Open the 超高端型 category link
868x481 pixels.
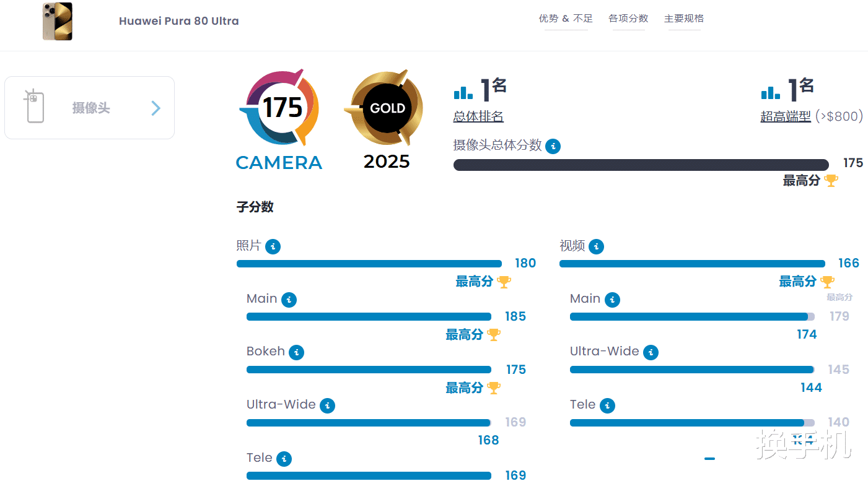click(786, 116)
